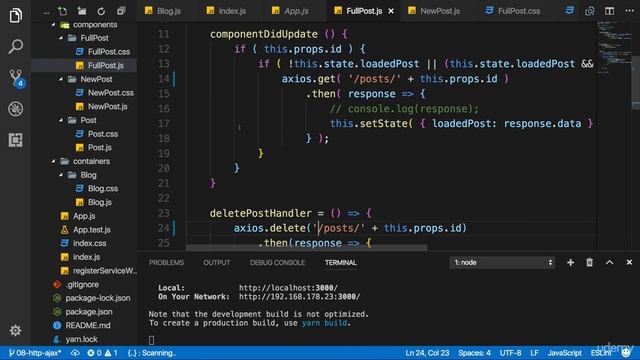The height and width of the screenshot is (360, 640).
Task: Click the feedback smiley in status bar
Action: (626, 353)
